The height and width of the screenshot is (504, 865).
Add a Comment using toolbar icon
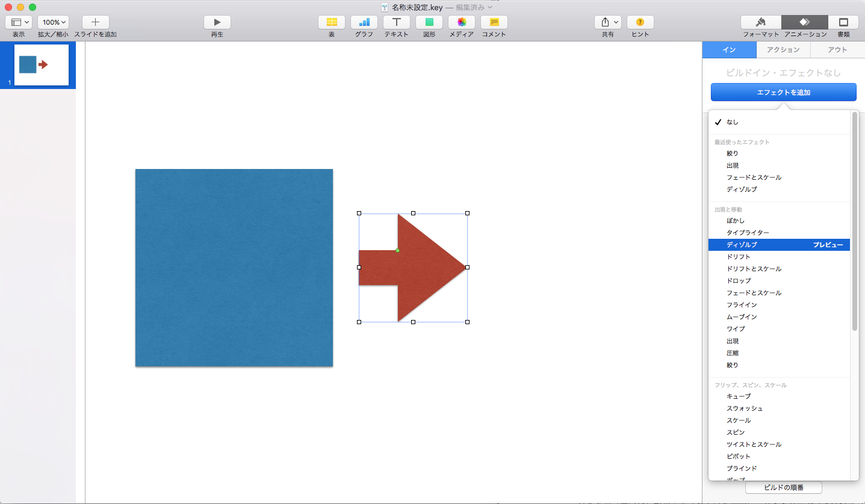pyautogui.click(x=494, y=22)
